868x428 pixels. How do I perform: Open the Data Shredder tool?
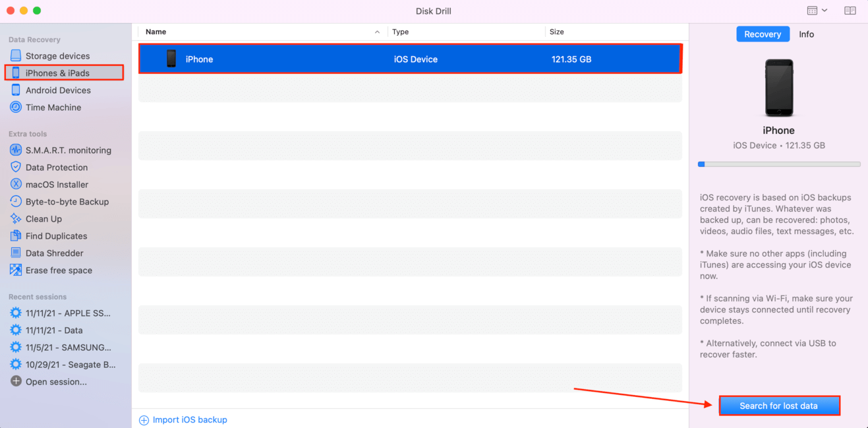pos(54,253)
